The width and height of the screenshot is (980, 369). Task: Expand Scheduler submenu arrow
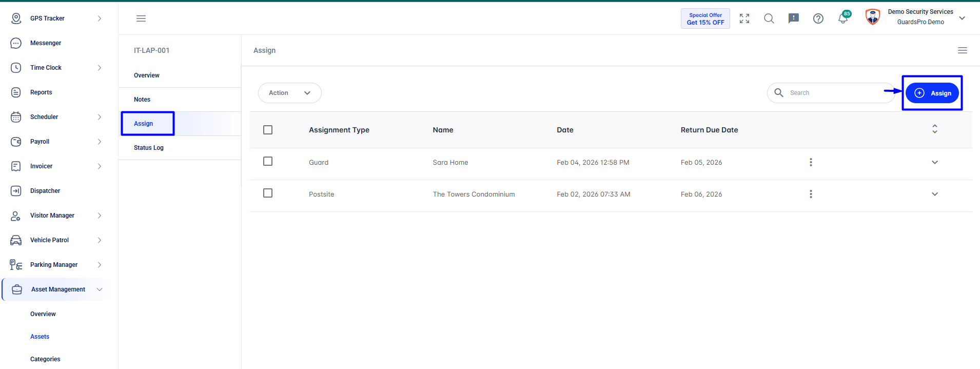100,117
